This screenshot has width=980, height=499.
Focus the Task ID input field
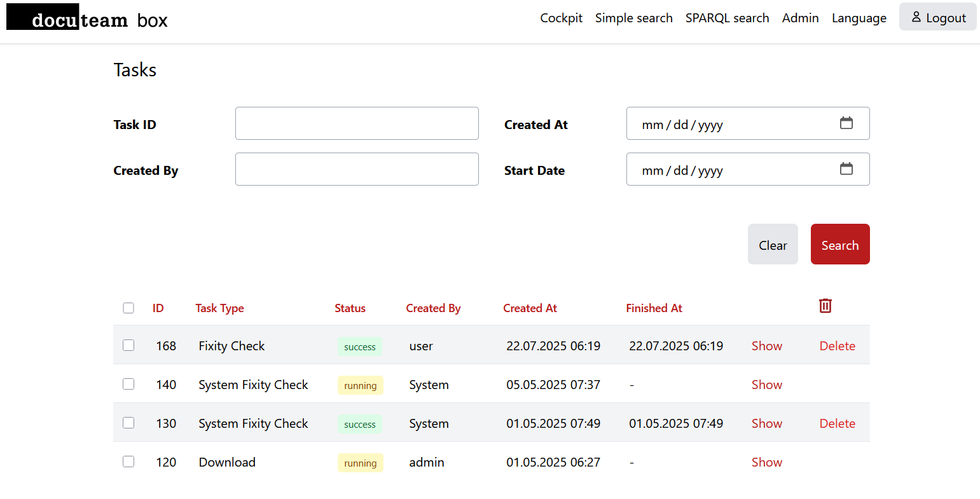tap(356, 123)
